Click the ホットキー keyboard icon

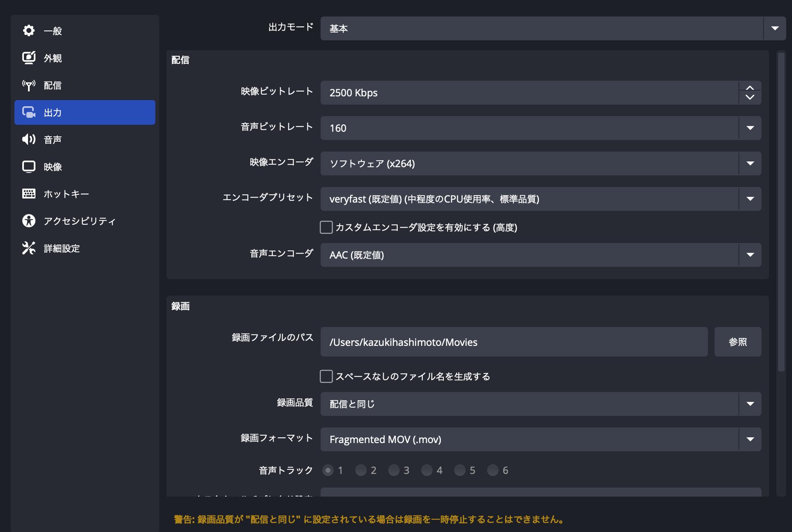click(28, 194)
